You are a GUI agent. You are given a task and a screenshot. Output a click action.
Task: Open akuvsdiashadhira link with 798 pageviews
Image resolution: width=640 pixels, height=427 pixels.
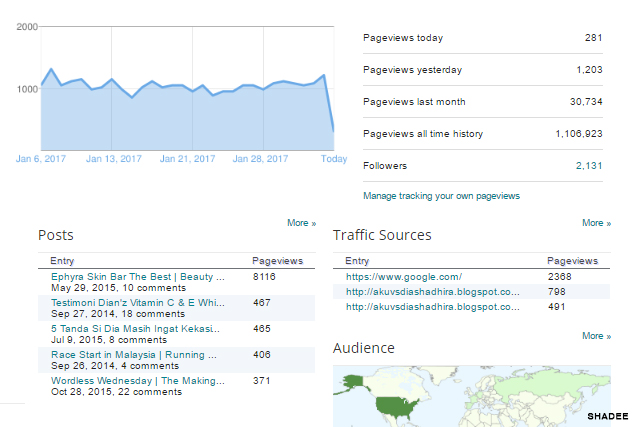(x=433, y=292)
